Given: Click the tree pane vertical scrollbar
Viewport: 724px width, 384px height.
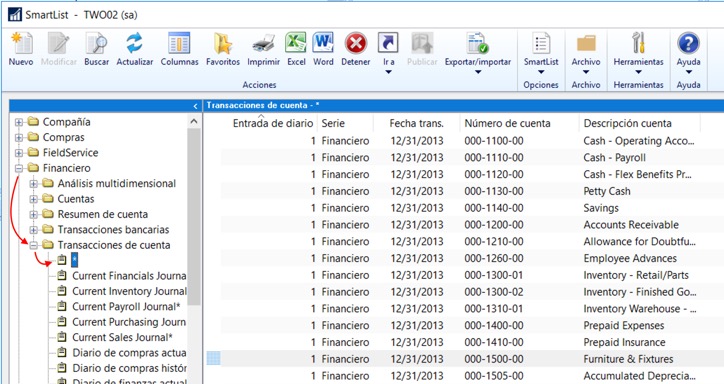Looking at the screenshot, I should [x=194, y=217].
